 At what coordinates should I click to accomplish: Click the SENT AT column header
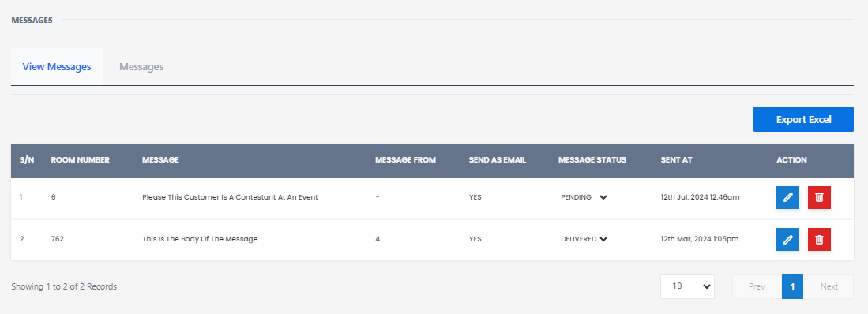pos(676,160)
